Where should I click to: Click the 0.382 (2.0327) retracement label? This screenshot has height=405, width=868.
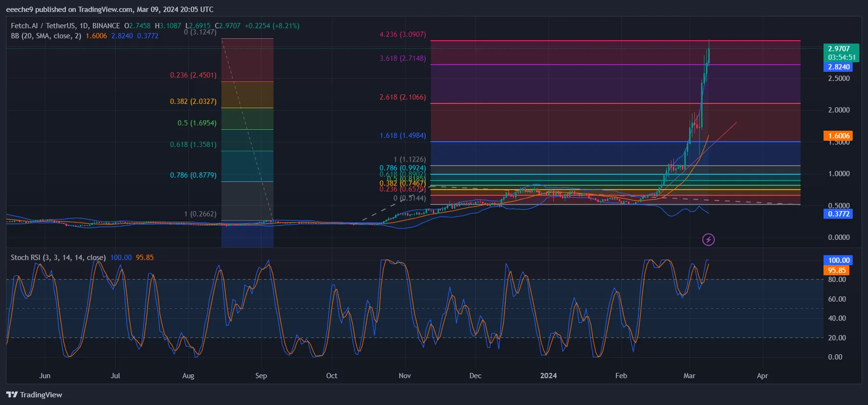point(193,101)
